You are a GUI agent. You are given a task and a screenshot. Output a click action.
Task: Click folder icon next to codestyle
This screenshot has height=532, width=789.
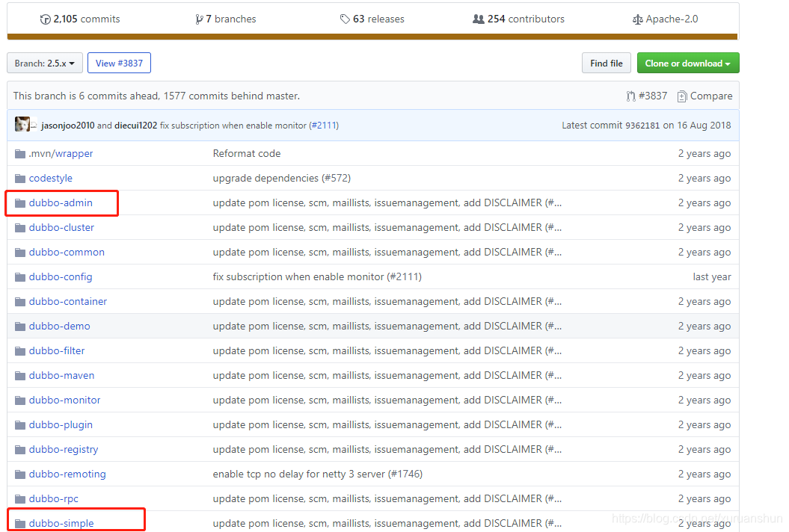(x=20, y=178)
